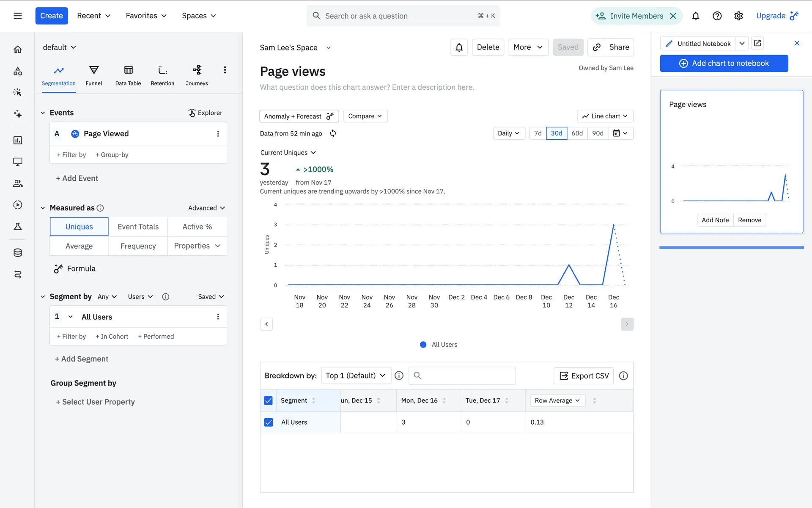
Task: Copy chart link with link icon
Action: click(596, 47)
